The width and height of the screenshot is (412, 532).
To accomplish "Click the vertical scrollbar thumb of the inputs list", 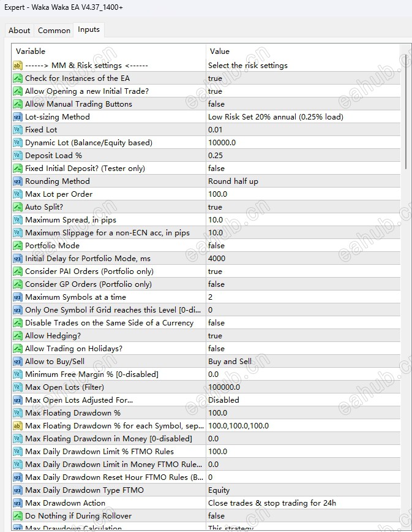I will [406, 112].
